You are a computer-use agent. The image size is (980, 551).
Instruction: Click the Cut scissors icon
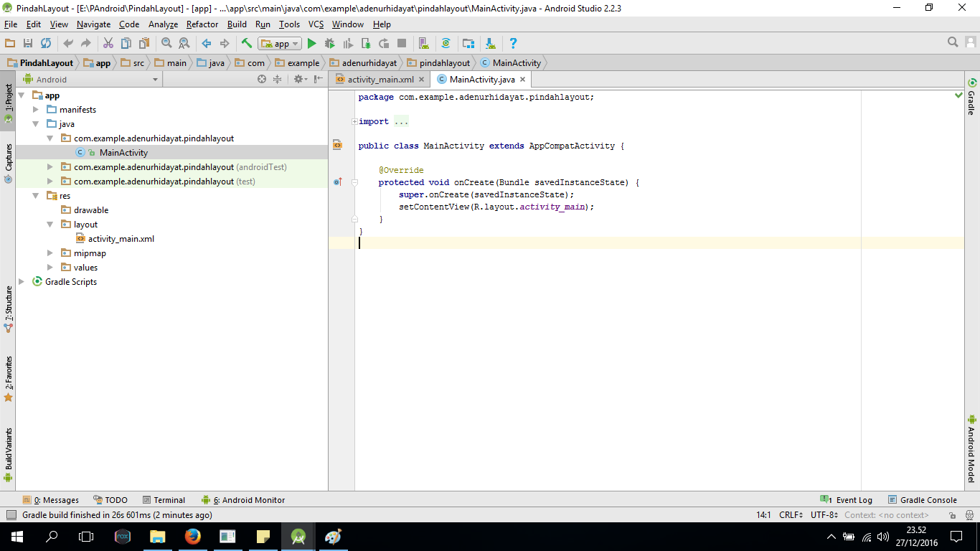108,44
